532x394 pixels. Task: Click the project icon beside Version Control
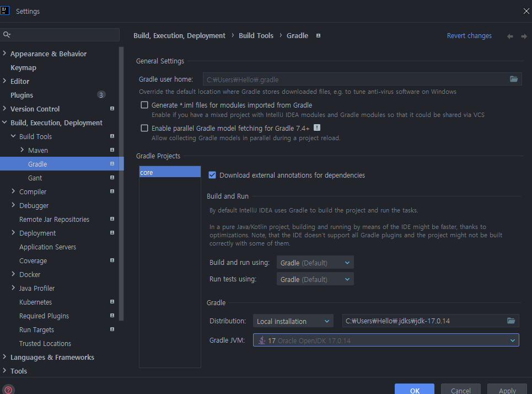point(112,109)
